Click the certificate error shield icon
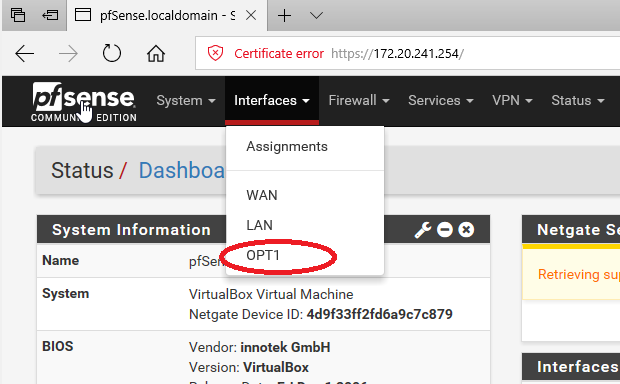Image resolution: width=620 pixels, height=384 pixels. pyautogui.click(x=215, y=53)
